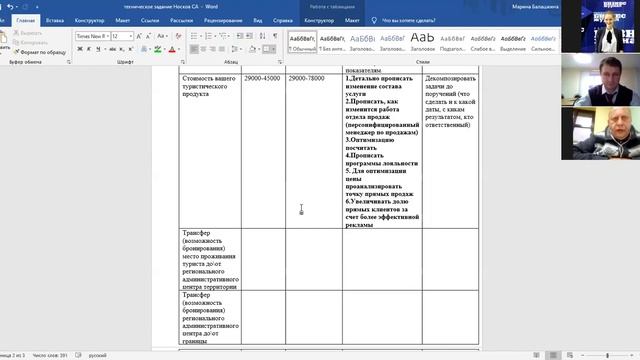The image size is (640, 360).
Task: Apply the Без интервала style
Action: click(x=332, y=42)
